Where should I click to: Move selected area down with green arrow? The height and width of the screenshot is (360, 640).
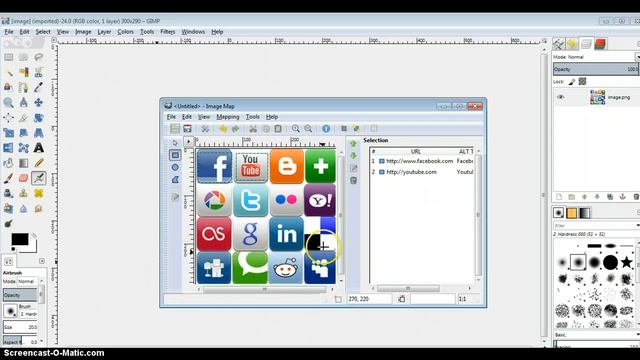tap(353, 156)
